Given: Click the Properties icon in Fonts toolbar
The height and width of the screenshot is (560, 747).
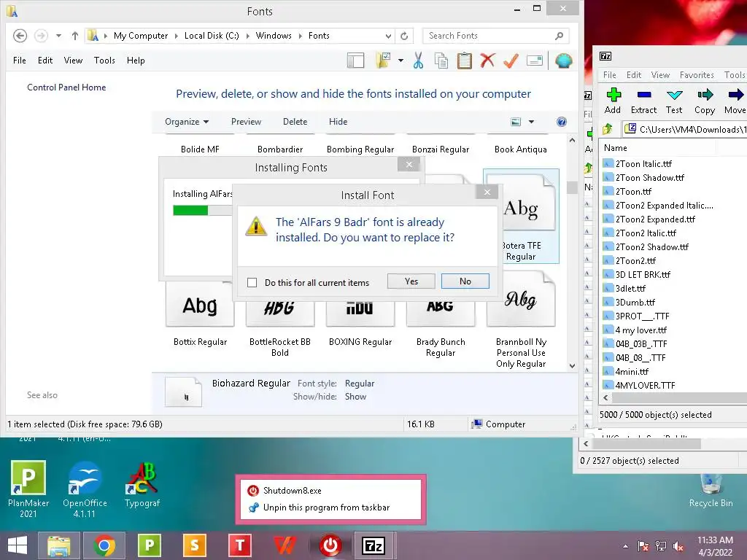Looking at the screenshot, I should click(535, 61).
